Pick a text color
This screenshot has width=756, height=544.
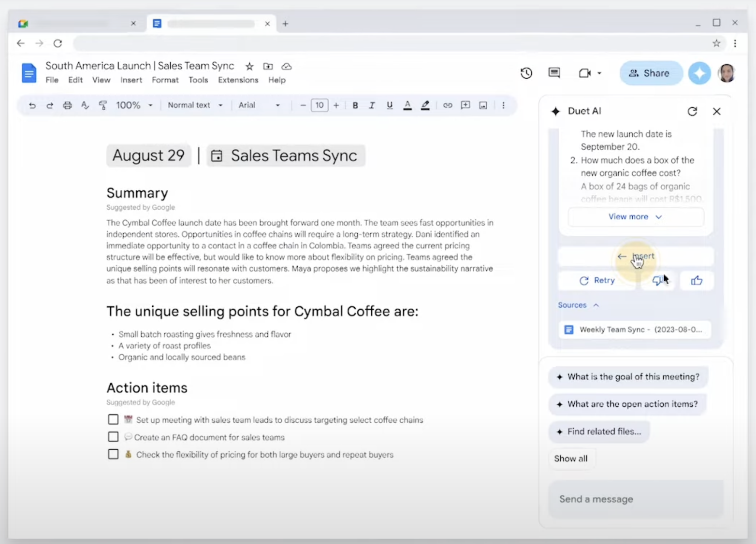click(407, 105)
